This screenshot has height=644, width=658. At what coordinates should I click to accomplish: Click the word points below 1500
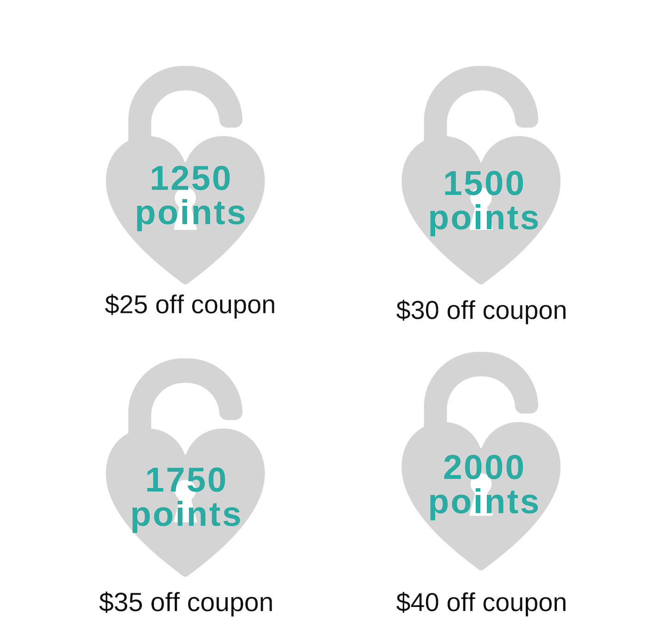pos(483,218)
